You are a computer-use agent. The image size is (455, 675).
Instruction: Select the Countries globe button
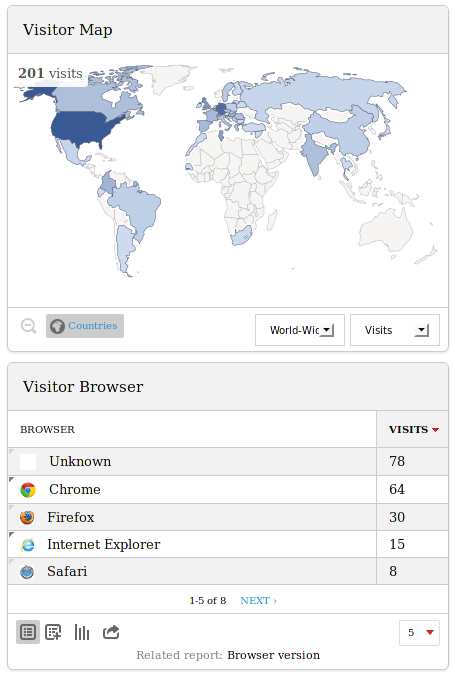[85, 326]
